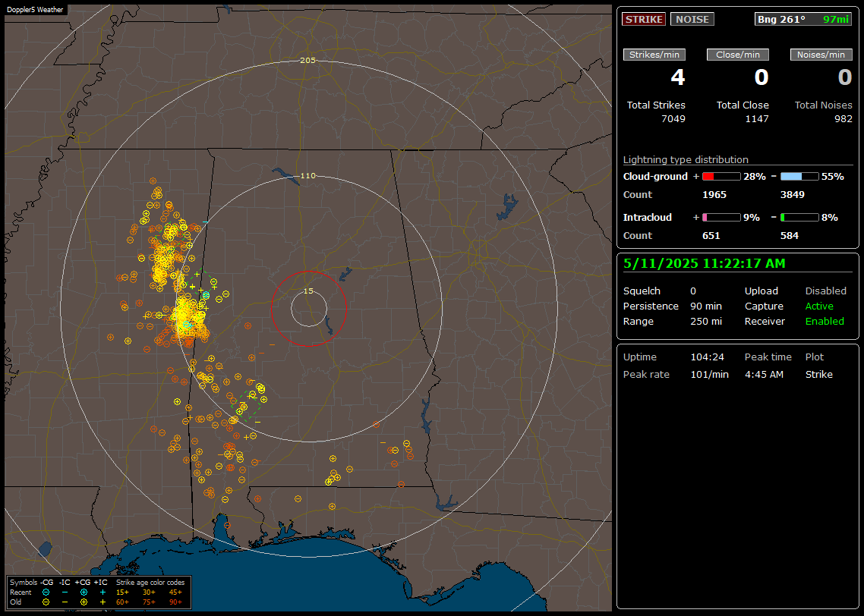Click the 205 range ring label
The width and height of the screenshot is (864, 616).
click(308, 61)
